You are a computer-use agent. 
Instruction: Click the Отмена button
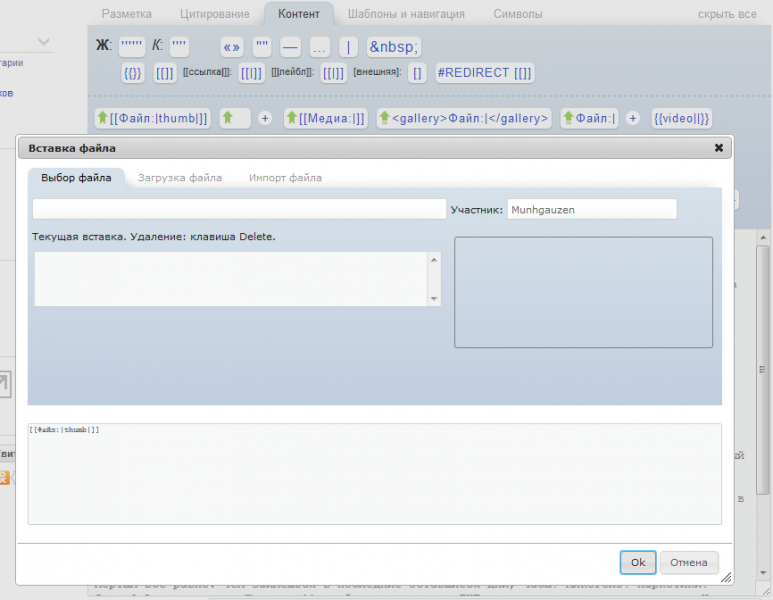point(688,562)
